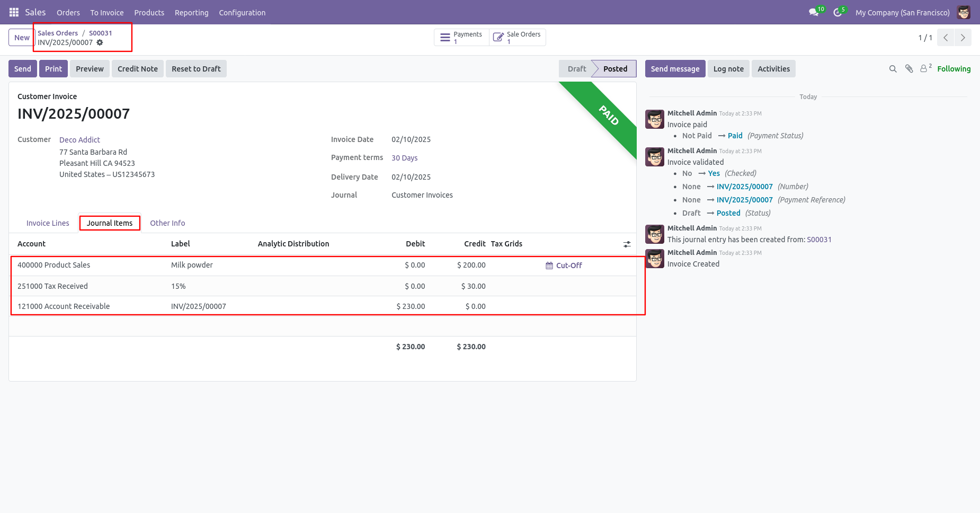Open the apps grid menu icon
Image resolution: width=980 pixels, height=513 pixels.
point(14,12)
